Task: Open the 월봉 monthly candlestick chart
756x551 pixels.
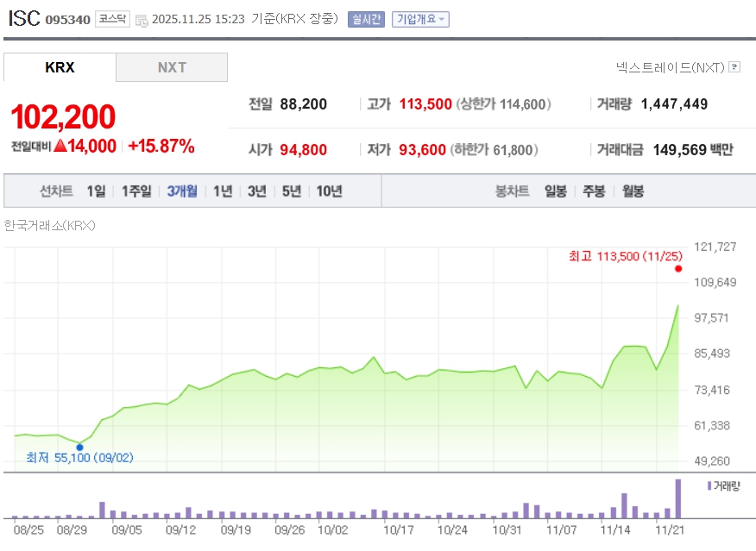Action: (x=633, y=191)
